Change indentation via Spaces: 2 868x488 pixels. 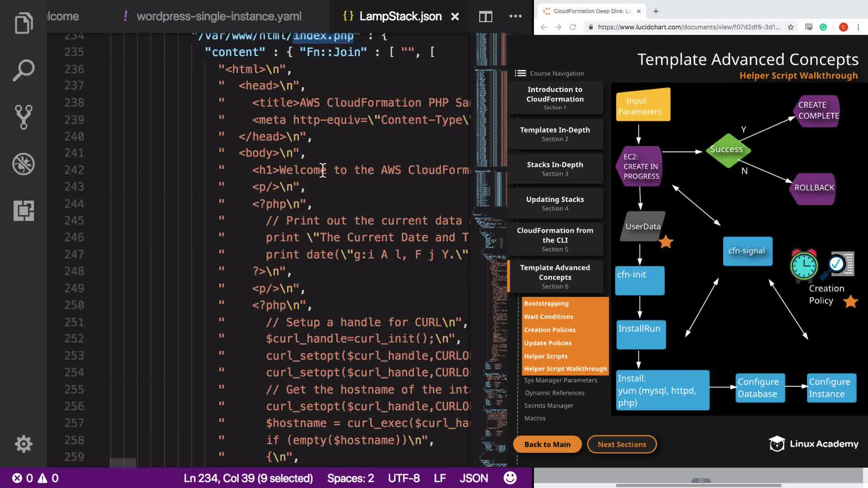click(350, 478)
